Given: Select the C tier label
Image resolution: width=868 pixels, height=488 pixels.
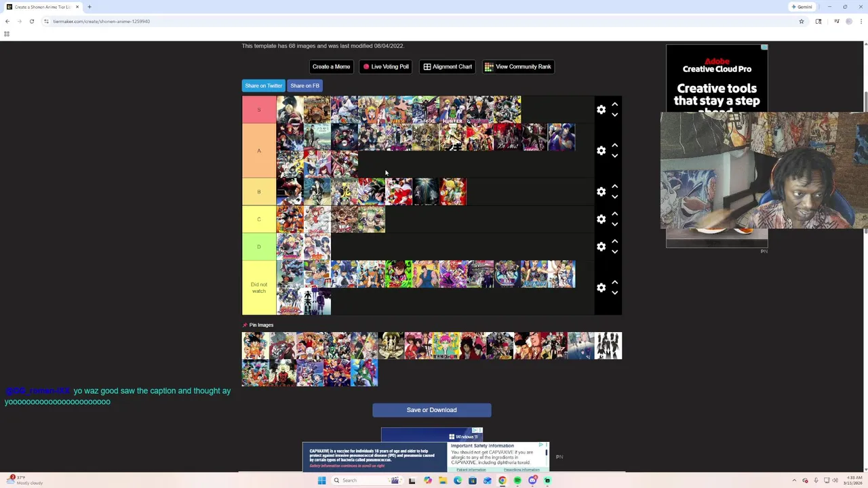Looking at the screenshot, I should [x=259, y=219].
